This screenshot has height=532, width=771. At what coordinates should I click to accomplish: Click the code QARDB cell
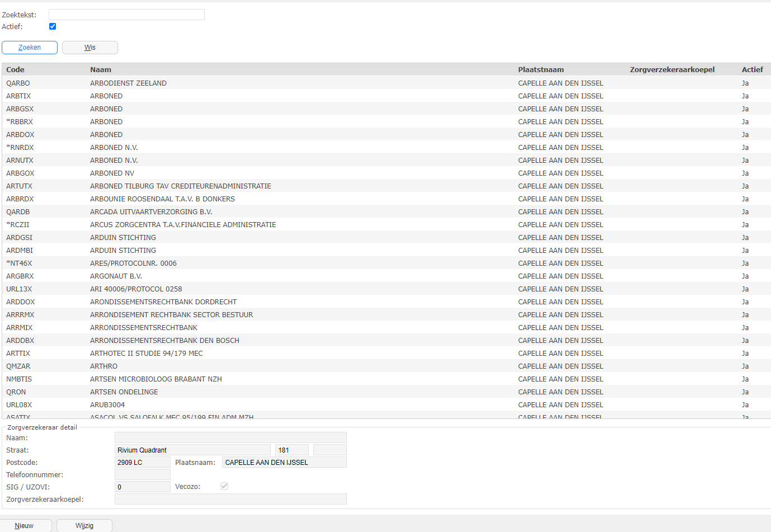tap(18, 211)
